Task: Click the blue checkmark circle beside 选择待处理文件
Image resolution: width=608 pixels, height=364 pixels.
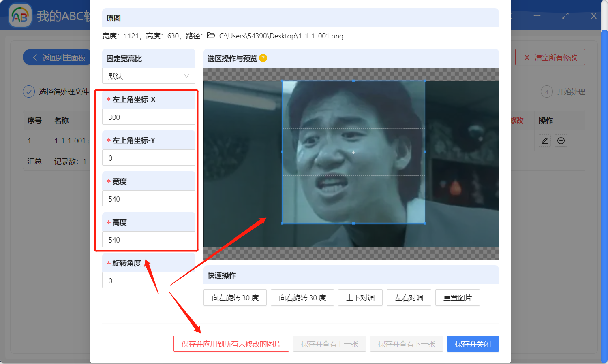Action: 29,92
